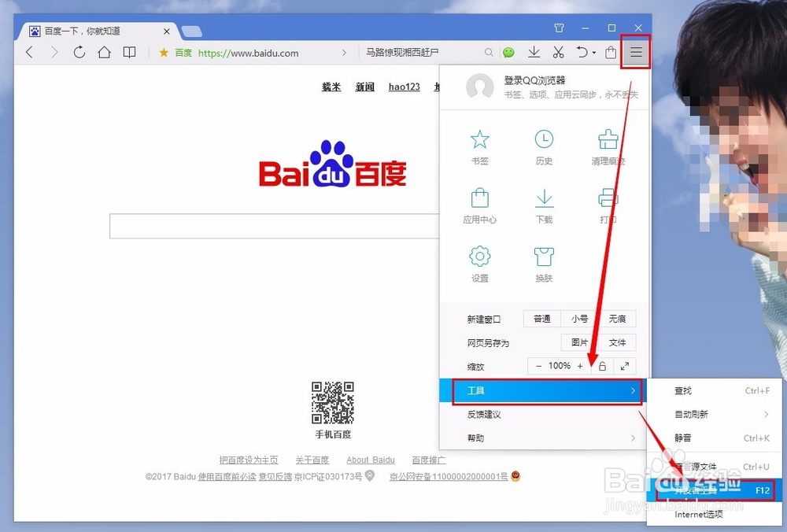This screenshot has width=787, height=532.
Task: Open a new tab button
Action: [192, 31]
